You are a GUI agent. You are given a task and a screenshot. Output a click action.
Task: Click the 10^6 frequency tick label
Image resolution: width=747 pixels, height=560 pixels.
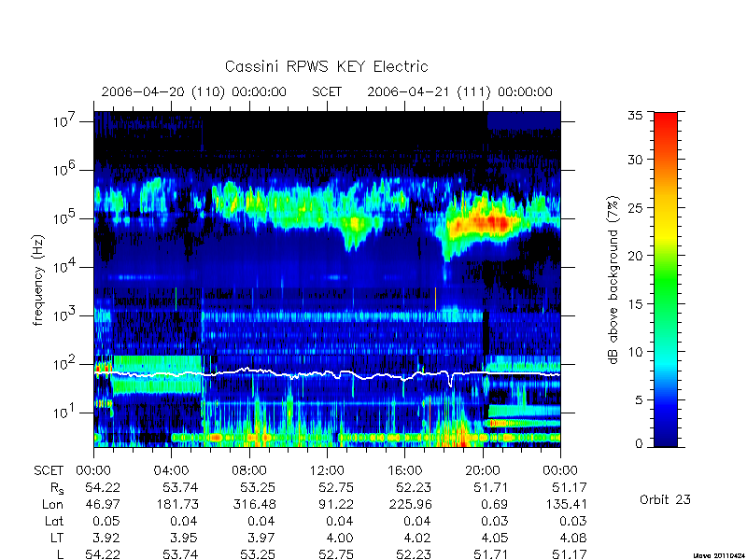coord(65,169)
